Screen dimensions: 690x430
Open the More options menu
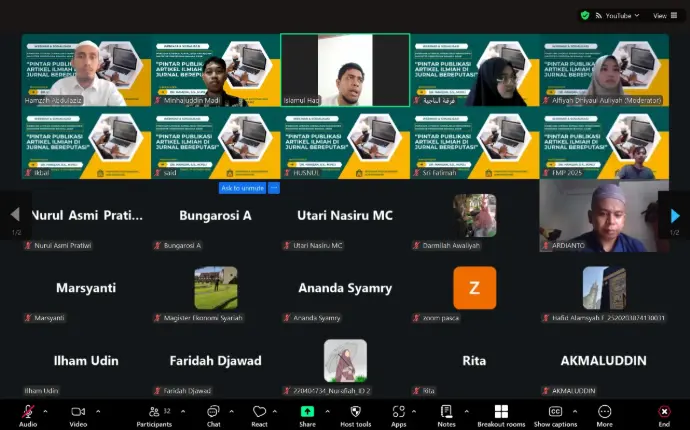(605, 411)
